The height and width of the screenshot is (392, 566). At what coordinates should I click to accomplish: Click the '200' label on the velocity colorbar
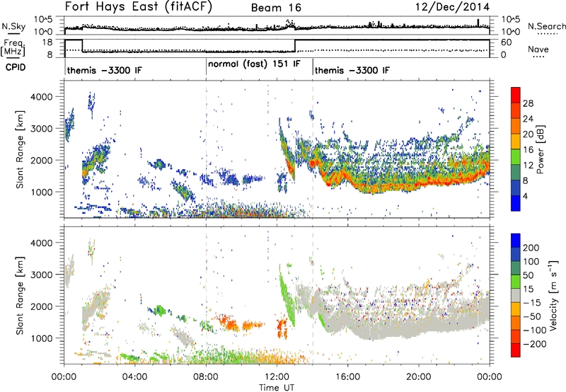point(531,248)
